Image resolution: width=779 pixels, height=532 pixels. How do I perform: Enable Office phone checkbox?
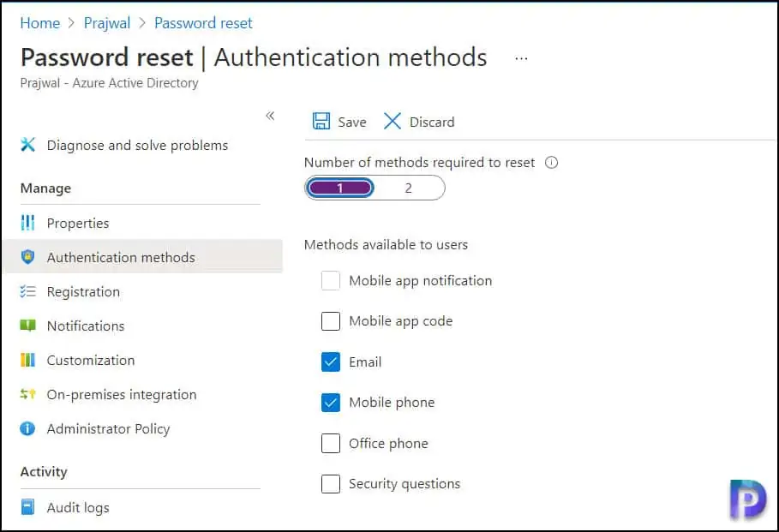(331, 443)
